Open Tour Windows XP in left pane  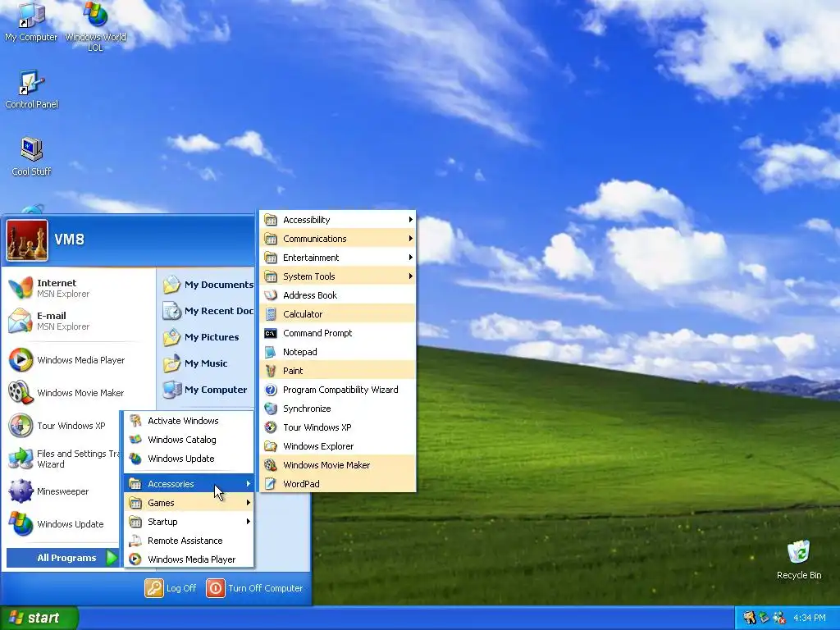[x=62, y=426]
